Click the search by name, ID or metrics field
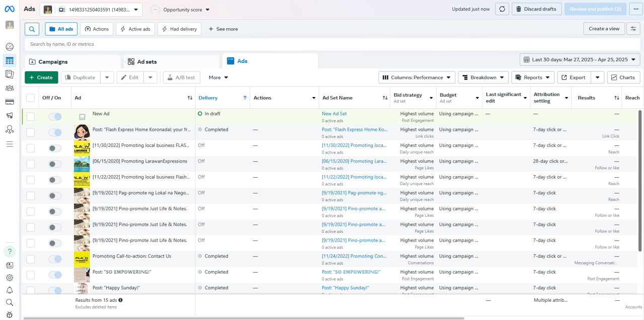This screenshot has width=644, height=320. tap(201, 44)
